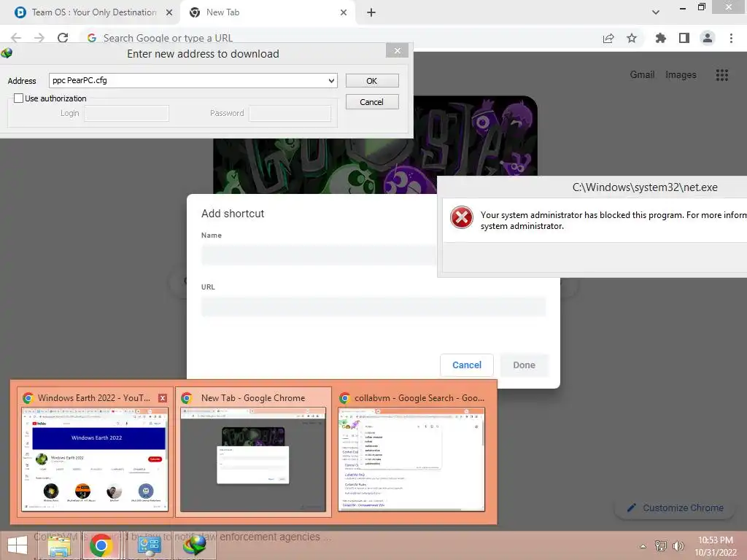This screenshot has width=747, height=560.
Task: Open the volume speaker tray icon
Action: pyautogui.click(x=678, y=546)
